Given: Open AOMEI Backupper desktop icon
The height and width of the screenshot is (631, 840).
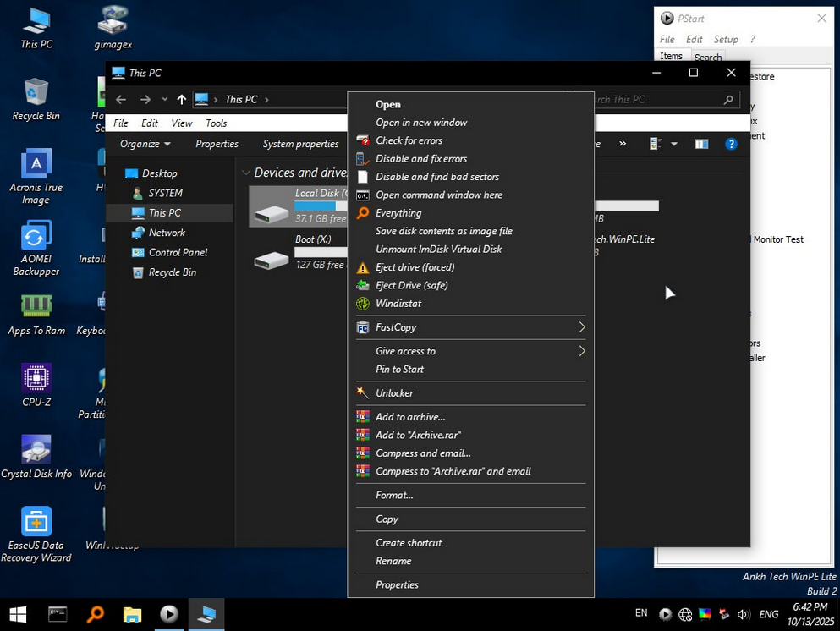Looking at the screenshot, I should (x=36, y=237).
